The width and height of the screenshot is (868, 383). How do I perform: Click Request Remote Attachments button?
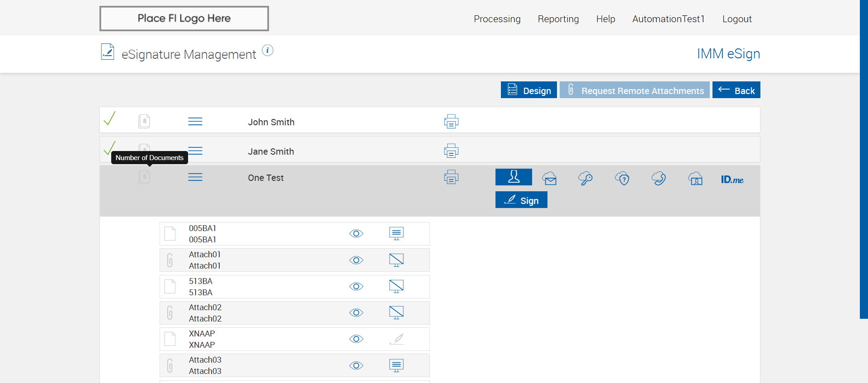[635, 90]
